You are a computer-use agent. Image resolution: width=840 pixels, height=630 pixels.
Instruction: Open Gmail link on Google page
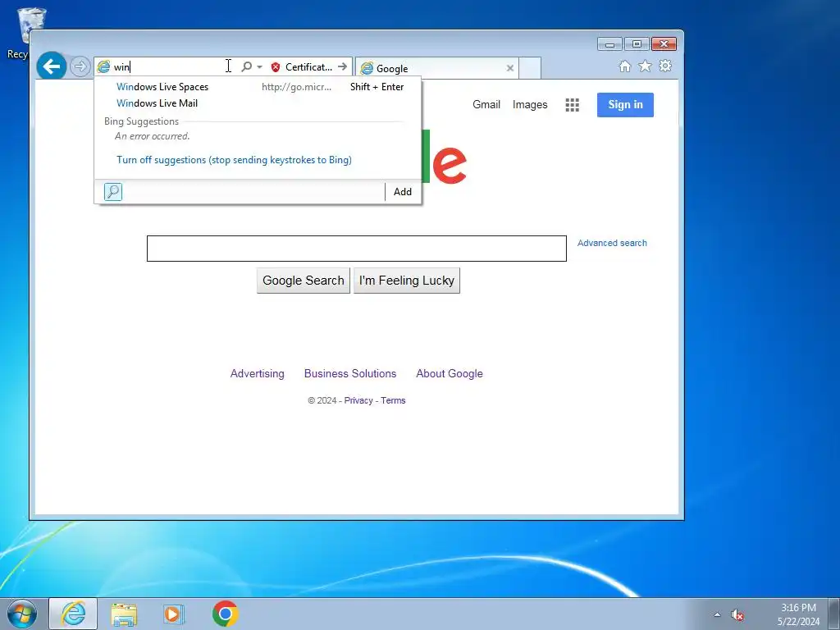pyautogui.click(x=486, y=104)
